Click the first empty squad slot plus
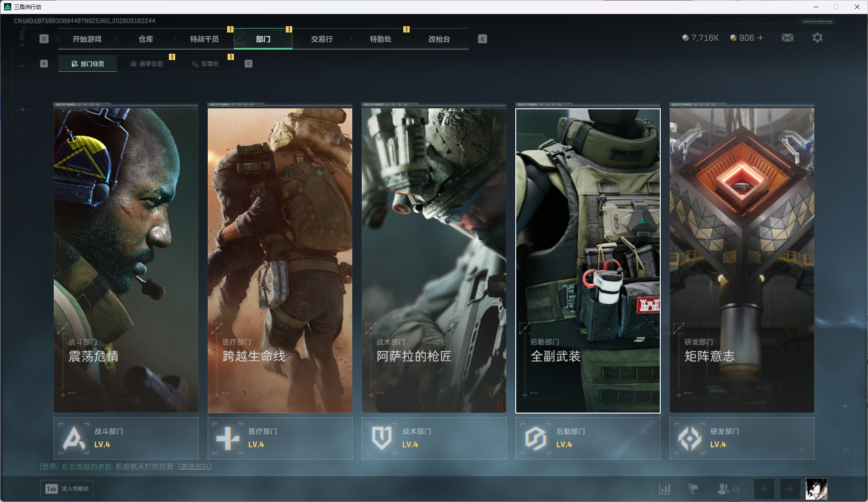 (764, 489)
